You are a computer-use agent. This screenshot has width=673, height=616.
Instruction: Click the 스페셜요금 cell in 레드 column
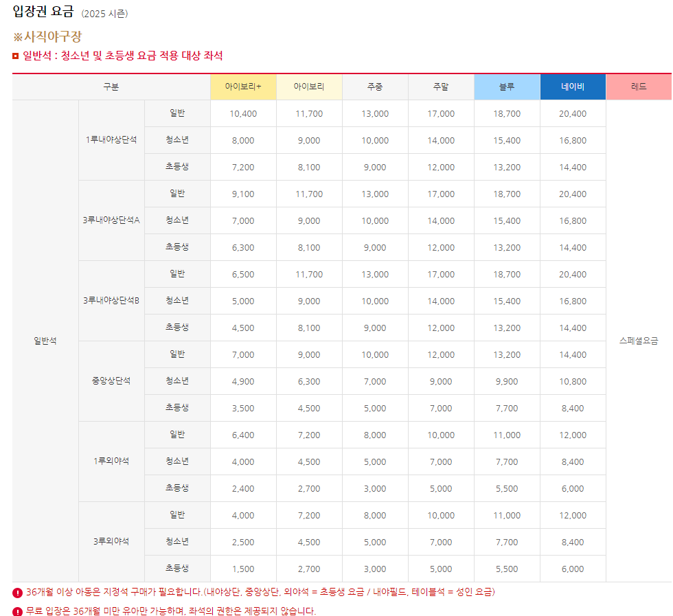(x=639, y=341)
